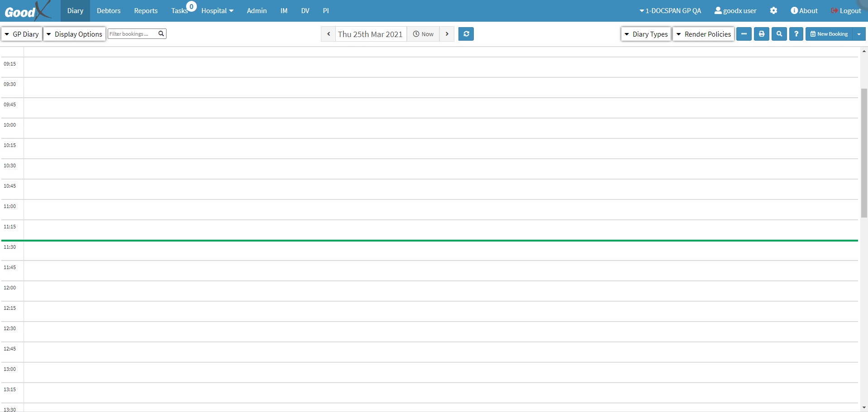Image resolution: width=868 pixels, height=412 pixels.
Task: Expand the Diary Types dropdown
Action: coord(646,34)
